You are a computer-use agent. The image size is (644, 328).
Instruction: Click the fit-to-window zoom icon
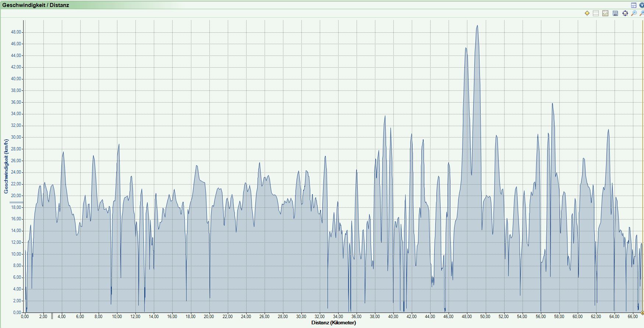(625, 13)
